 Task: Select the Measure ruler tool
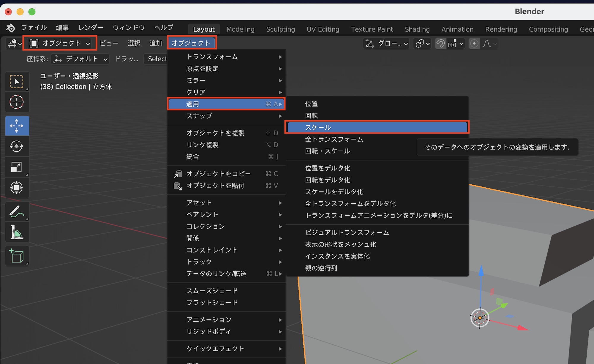(17, 232)
